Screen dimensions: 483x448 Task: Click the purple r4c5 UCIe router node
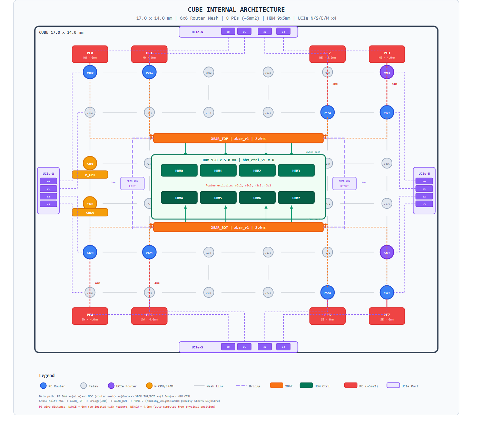387,252
